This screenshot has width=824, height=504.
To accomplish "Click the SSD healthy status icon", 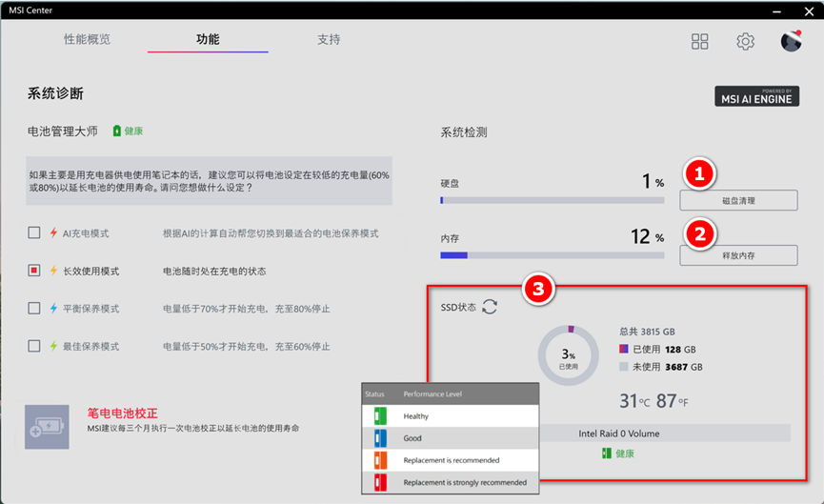I will [x=606, y=454].
